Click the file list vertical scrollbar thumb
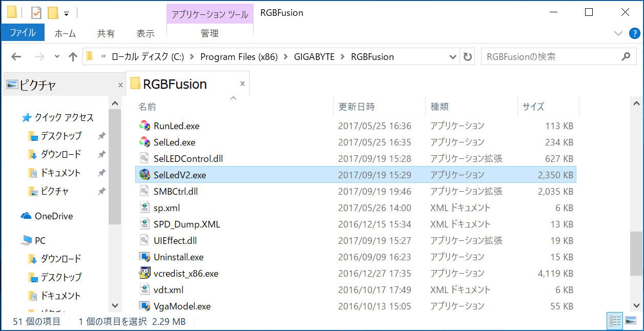644x331 pixels. coord(635,254)
